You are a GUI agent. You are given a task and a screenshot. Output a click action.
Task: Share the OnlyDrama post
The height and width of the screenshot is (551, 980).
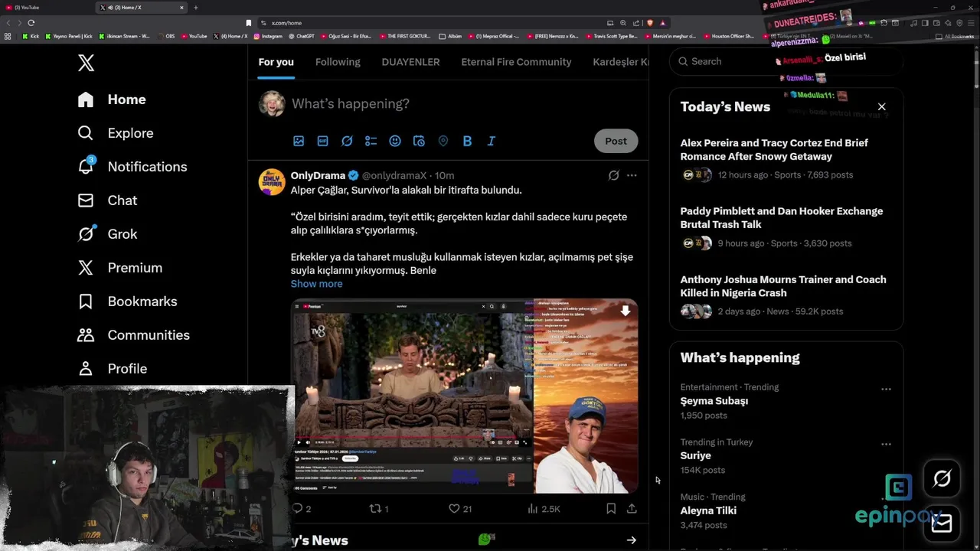(x=632, y=508)
